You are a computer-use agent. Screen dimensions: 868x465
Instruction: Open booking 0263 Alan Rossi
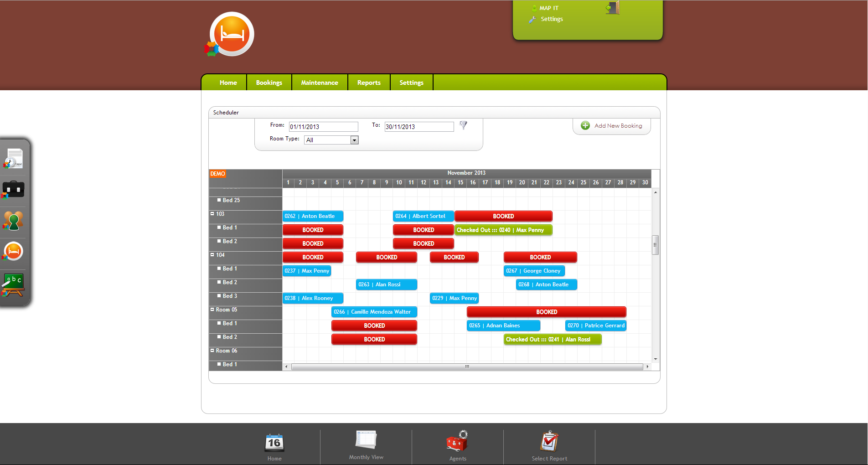click(387, 284)
